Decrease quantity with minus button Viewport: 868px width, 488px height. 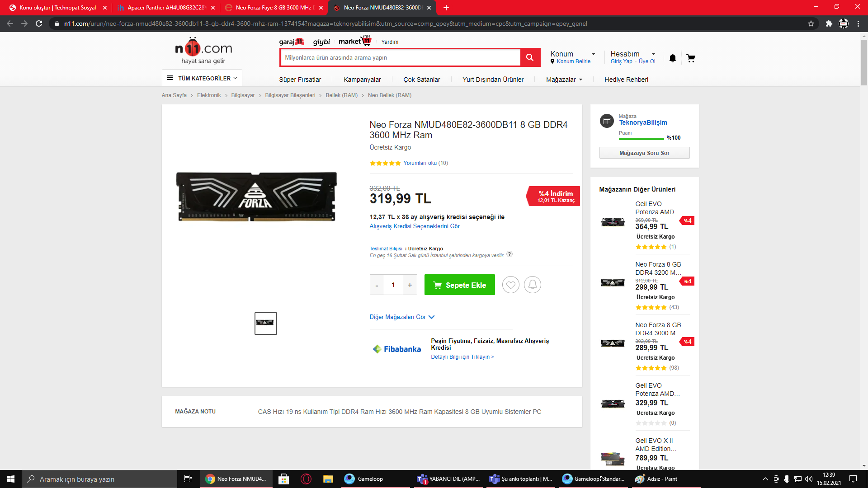(x=377, y=285)
